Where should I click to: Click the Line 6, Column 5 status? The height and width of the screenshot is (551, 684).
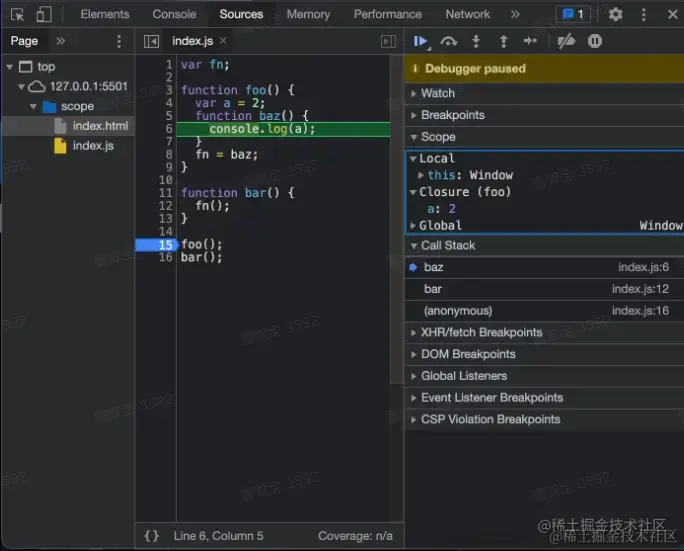click(x=218, y=536)
